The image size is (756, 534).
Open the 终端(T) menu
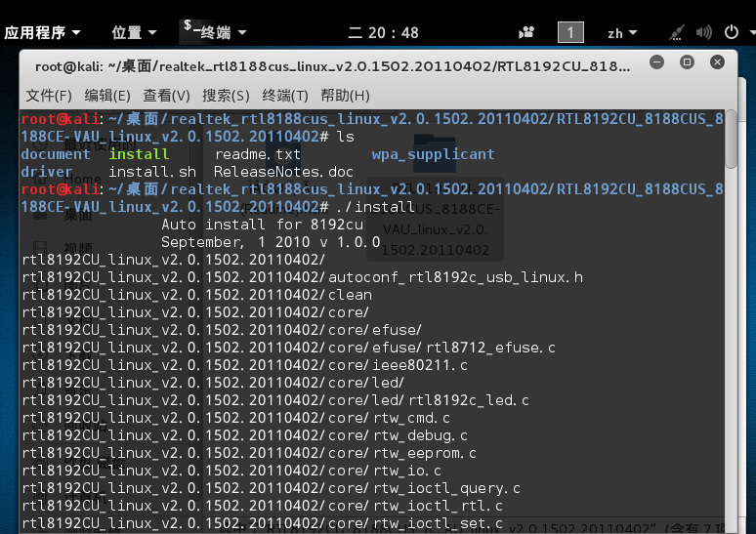tap(285, 96)
